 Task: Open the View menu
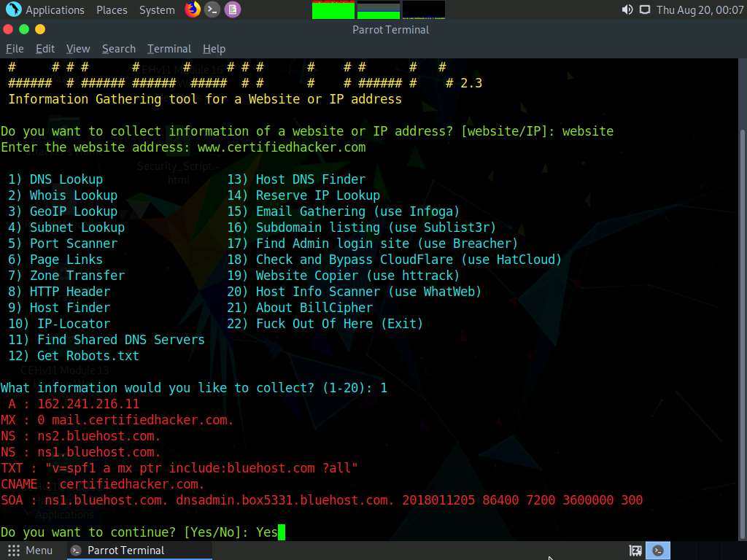tap(78, 49)
